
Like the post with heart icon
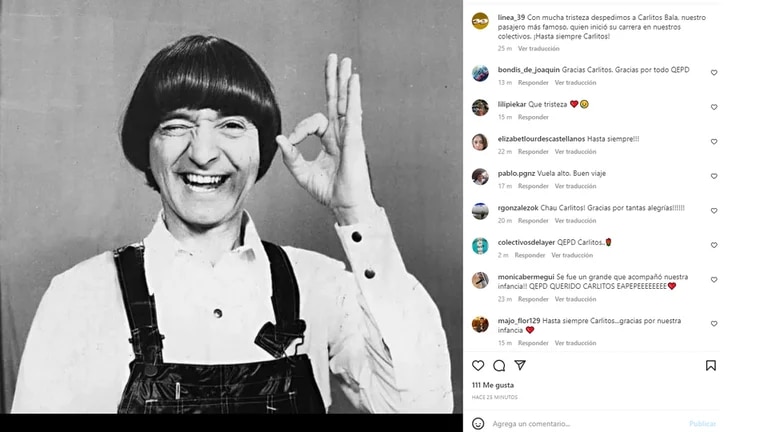click(478, 366)
